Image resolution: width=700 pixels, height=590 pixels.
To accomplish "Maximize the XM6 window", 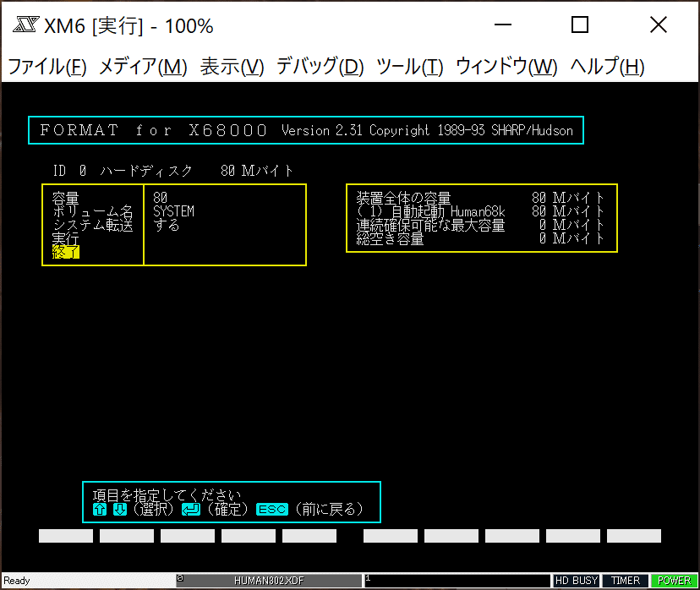I will coord(580,25).
